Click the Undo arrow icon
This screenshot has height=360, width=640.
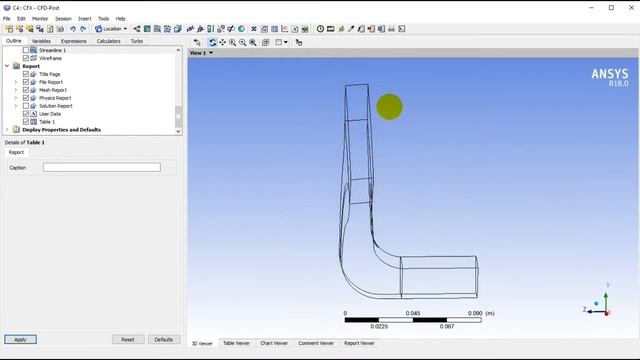coord(73,29)
